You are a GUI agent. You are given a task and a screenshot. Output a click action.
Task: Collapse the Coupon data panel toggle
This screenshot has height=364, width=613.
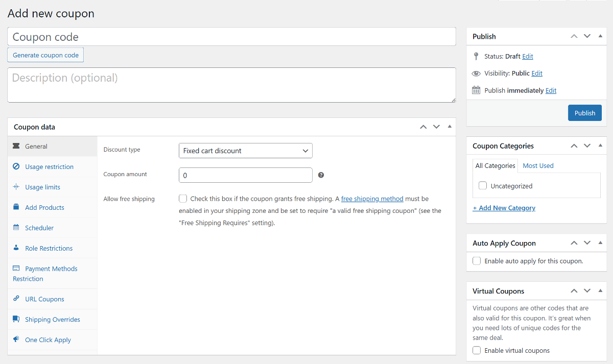(450, 127)
